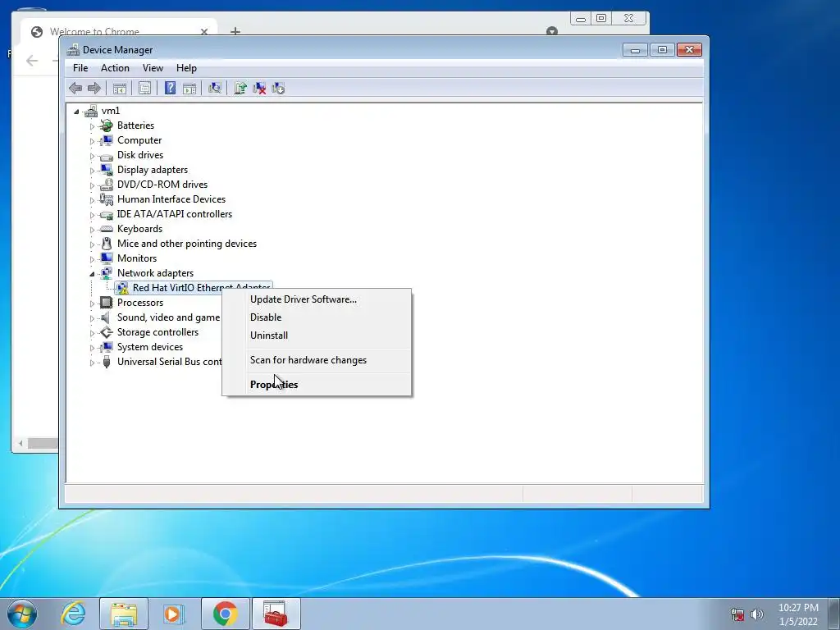Open Windows Explorer from the taskbar
Viewport: 840px width, 630px height.
pyautogui.click(x=124, y=614)
